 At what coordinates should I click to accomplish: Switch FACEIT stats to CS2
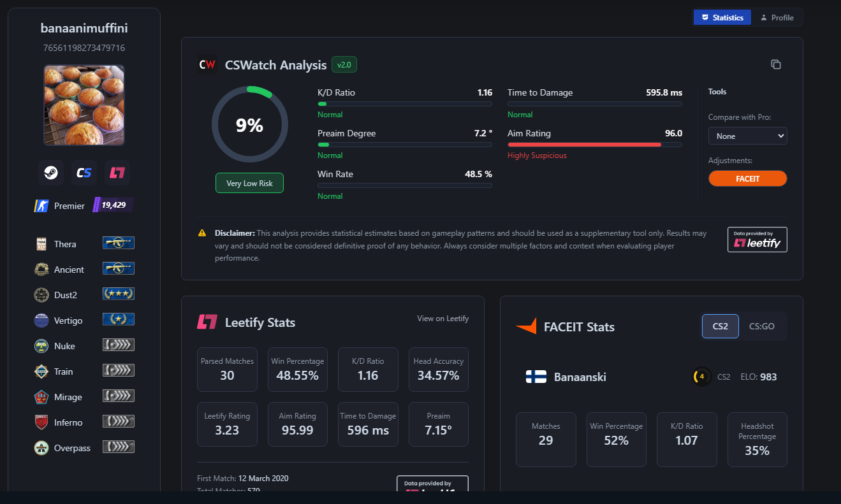click(720, 326)
